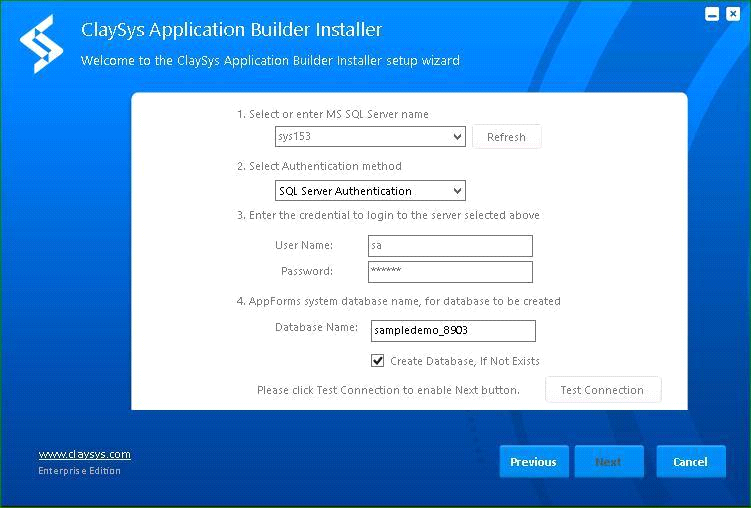Viewport: 751px width, 508px height.
Task: Click the 'Database Name:' label
Action: point(316,327)
